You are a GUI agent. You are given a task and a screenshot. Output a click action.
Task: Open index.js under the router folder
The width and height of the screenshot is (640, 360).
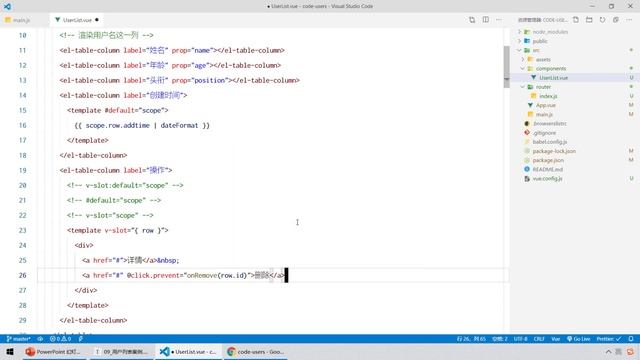(548, 96)
